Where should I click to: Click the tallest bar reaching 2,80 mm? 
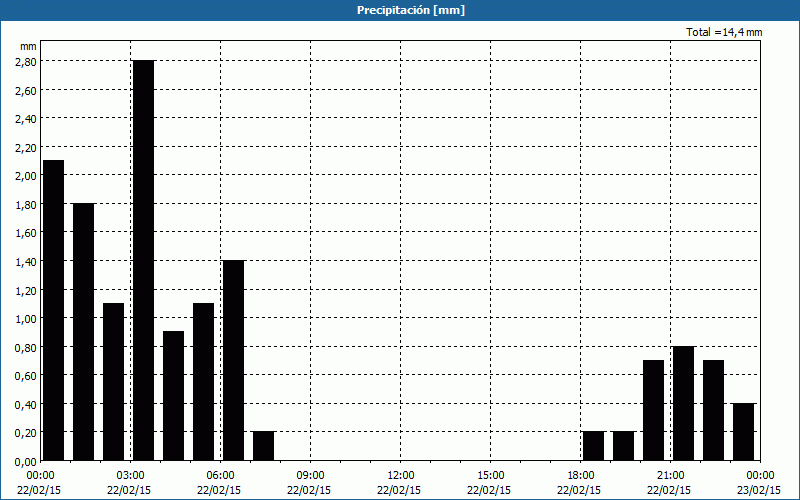click(x=143, y=260)
